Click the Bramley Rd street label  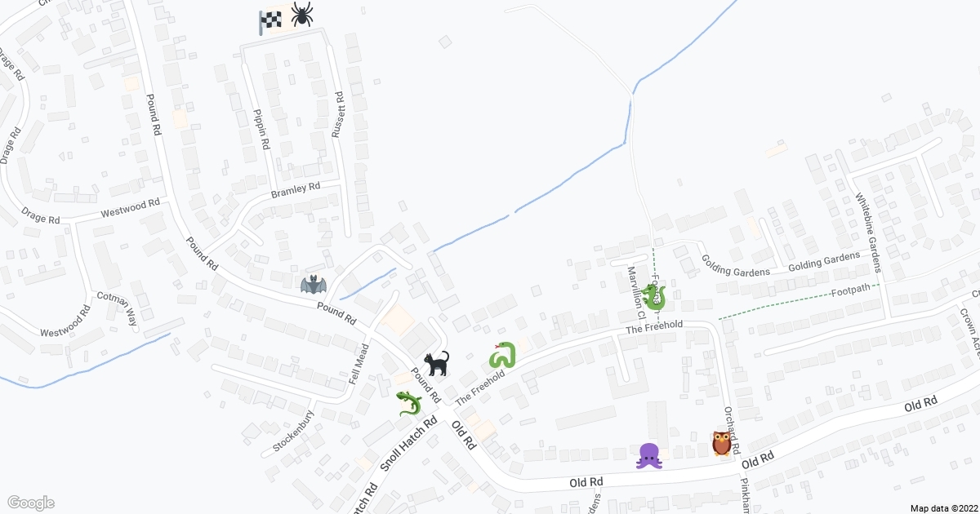tap(296, 191)
